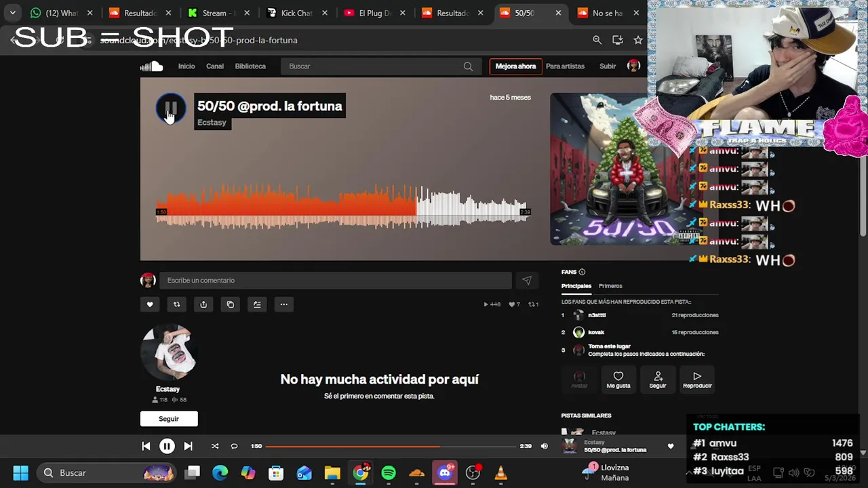Click the Seguir step button with person icon
The height and width of the screenshot is (488, 868).
coord(658,380)
